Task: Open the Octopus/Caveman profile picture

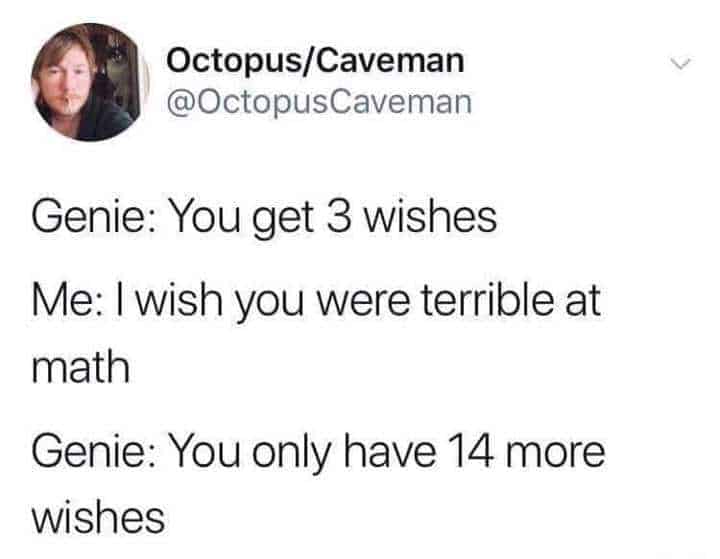Action: (x=90, y=82)
